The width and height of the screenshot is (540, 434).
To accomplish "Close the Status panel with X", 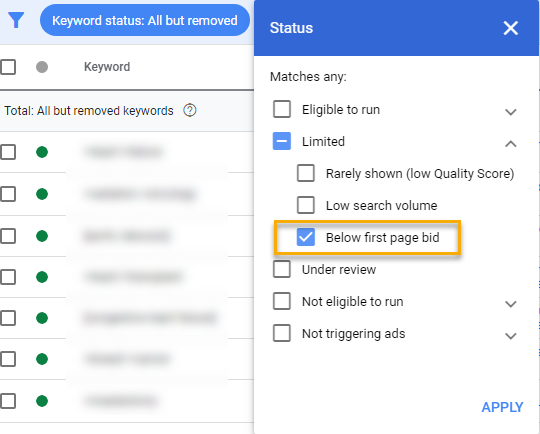I will pos(510,28).
